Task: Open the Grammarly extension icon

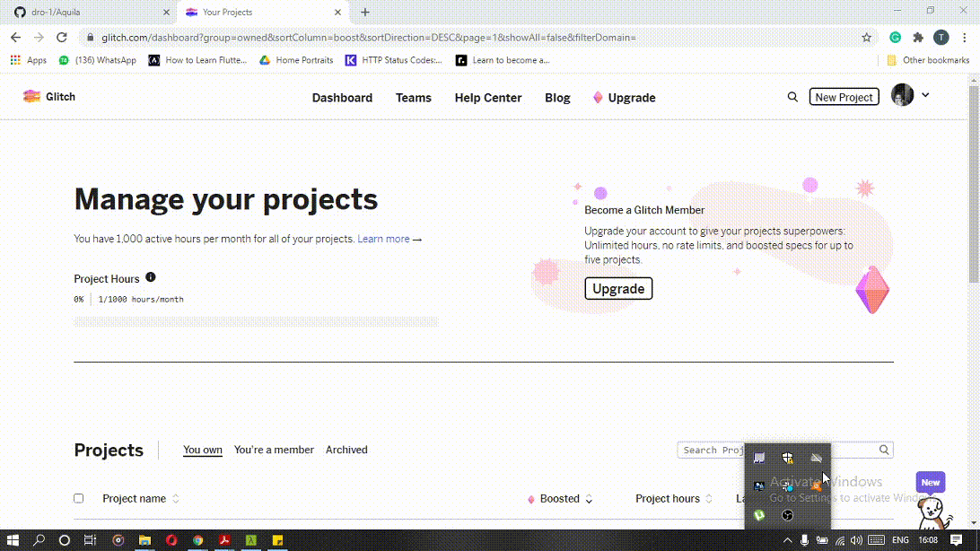Action: pyautogui.click(x=895, y=38)
